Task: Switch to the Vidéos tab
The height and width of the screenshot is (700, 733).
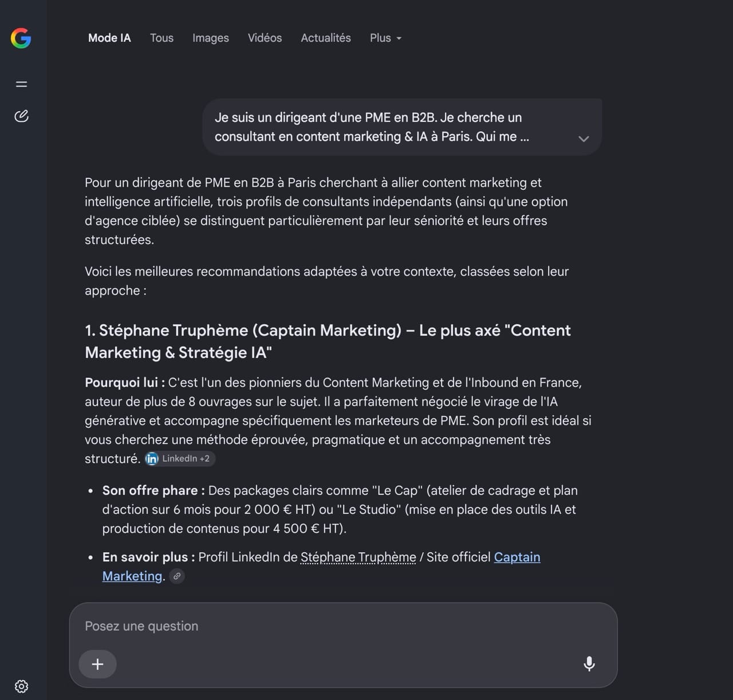Action: tap(265, 38)
